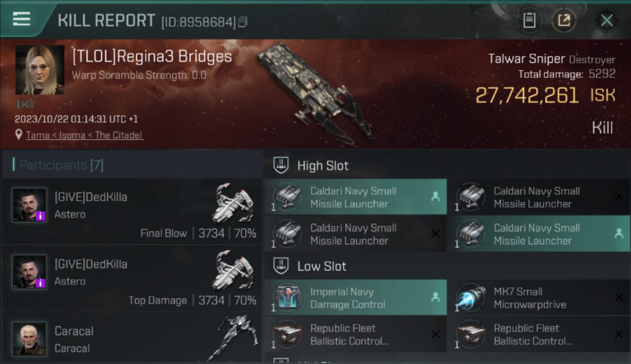Open DedKilla Top Damage participant entry
631x364 pixels.
coord(132,279)
